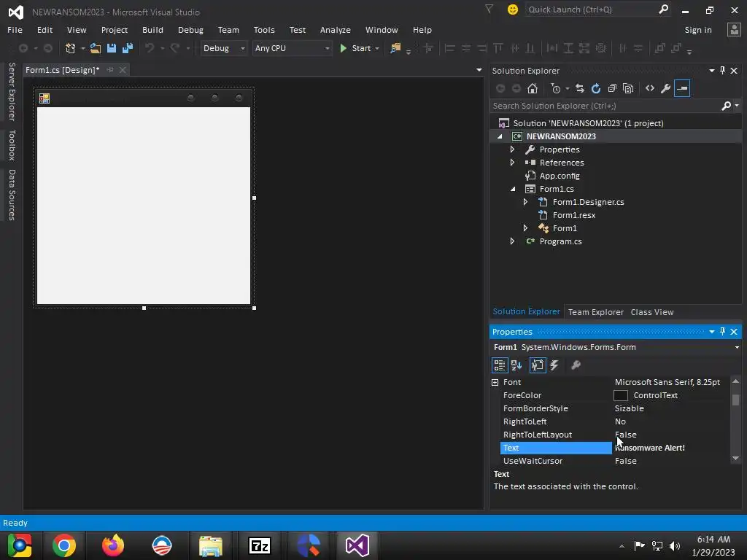Click the ForeColor color swatch
Viewport: 747px width, 560px height.
[x=620, y=396]
